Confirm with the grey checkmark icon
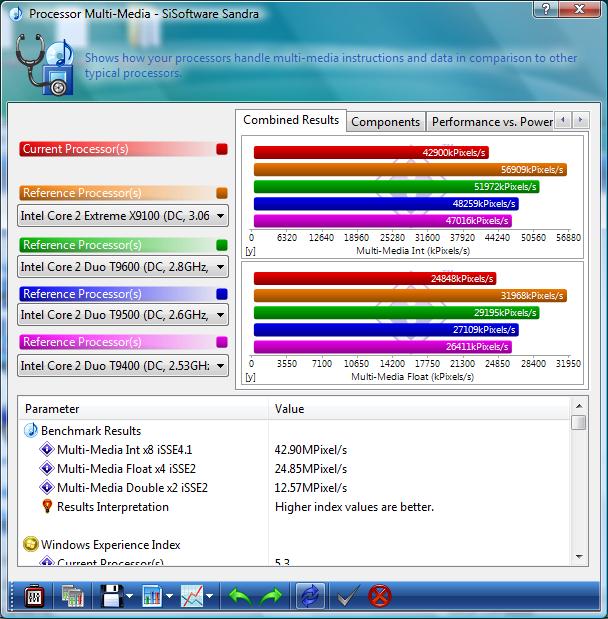The image size is (608, 619). click(x=348, y=596)
